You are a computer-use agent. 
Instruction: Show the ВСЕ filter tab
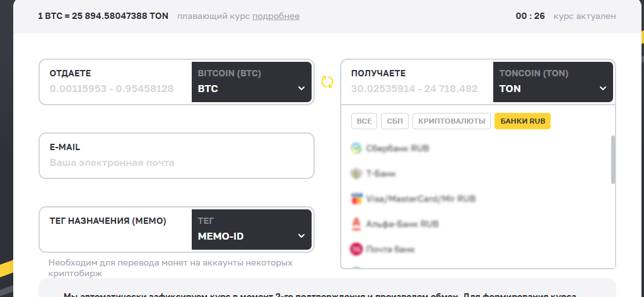pos(364,121)
